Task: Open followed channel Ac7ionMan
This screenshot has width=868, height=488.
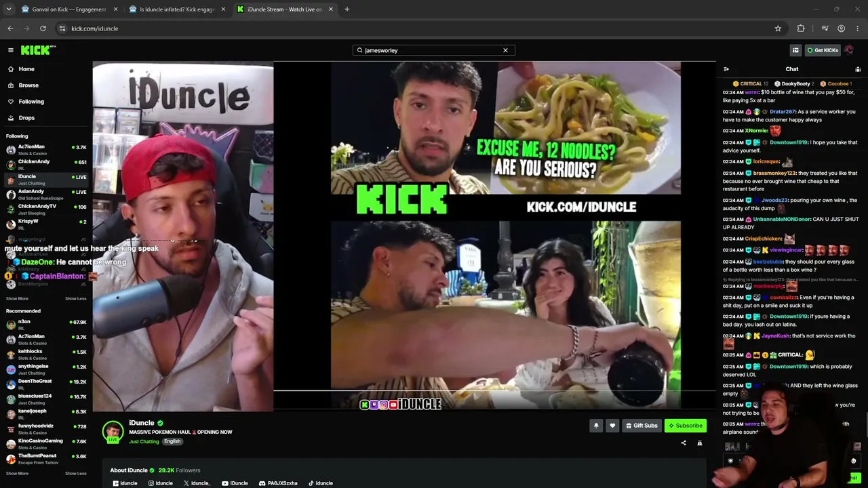Action: click(x=46, y=150)
